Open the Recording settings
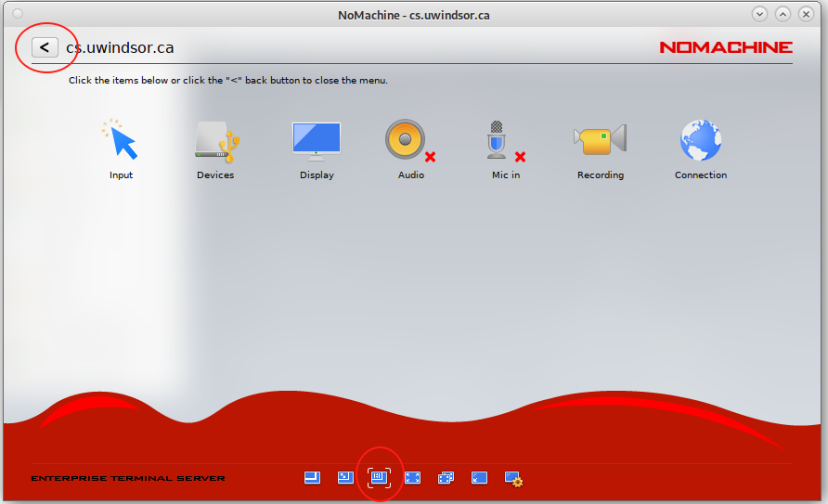 pyautogui.click(x=601, y=149)
